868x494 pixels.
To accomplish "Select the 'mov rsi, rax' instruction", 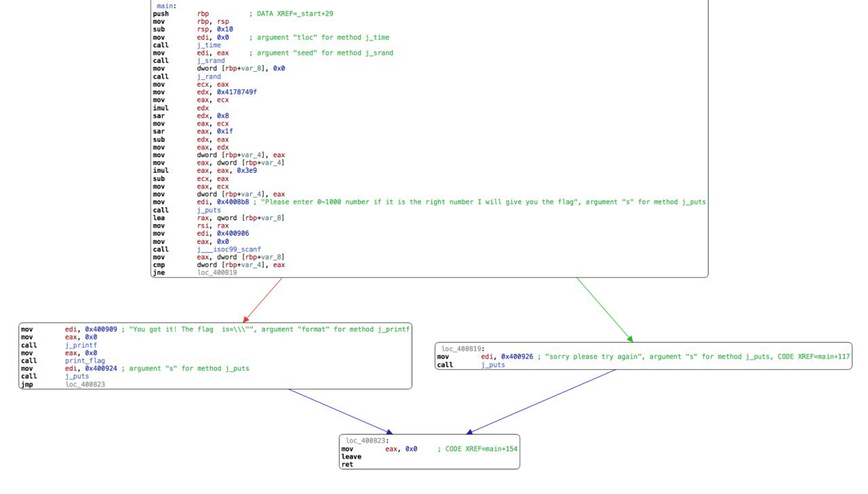I will tap(191, 226).
